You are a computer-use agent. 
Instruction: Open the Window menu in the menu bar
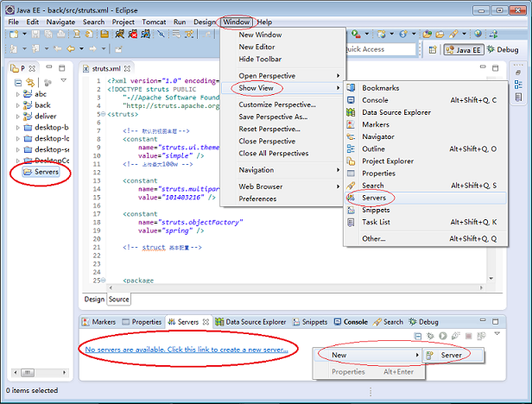tap(236, 22)
